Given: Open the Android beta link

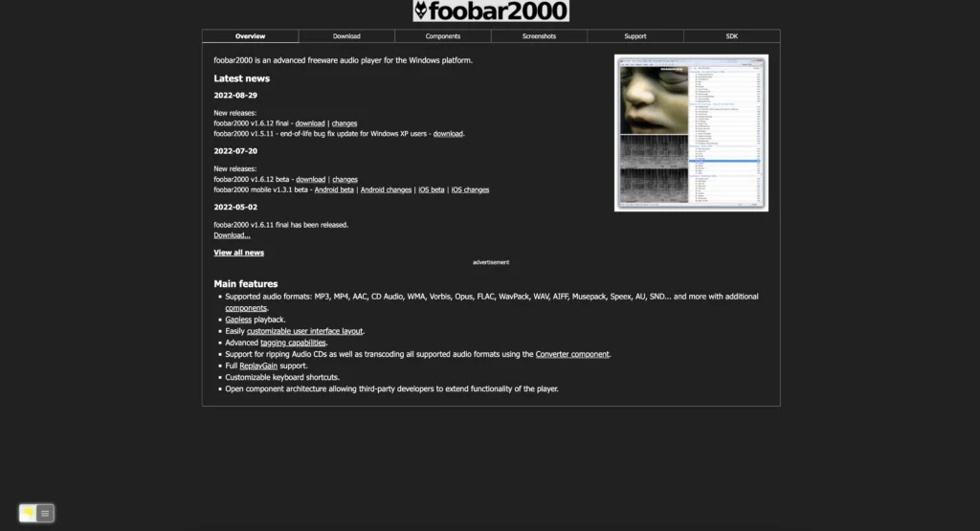Looking at the screenshot, I should (334, 189).
